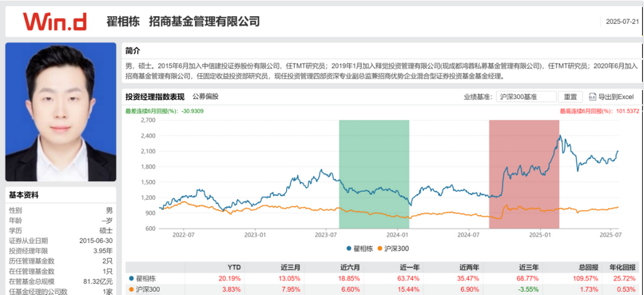644x295 pixels.
Task: Click the Excel export icon
Action: point(592,97)
